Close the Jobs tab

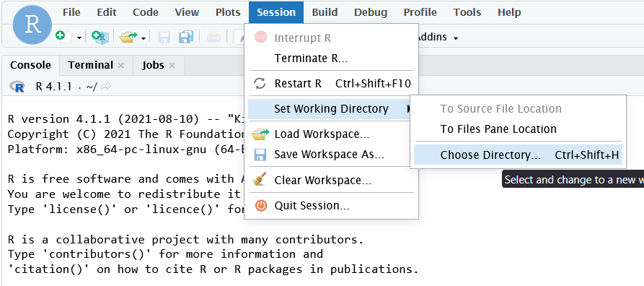click(x=172, y=66)
